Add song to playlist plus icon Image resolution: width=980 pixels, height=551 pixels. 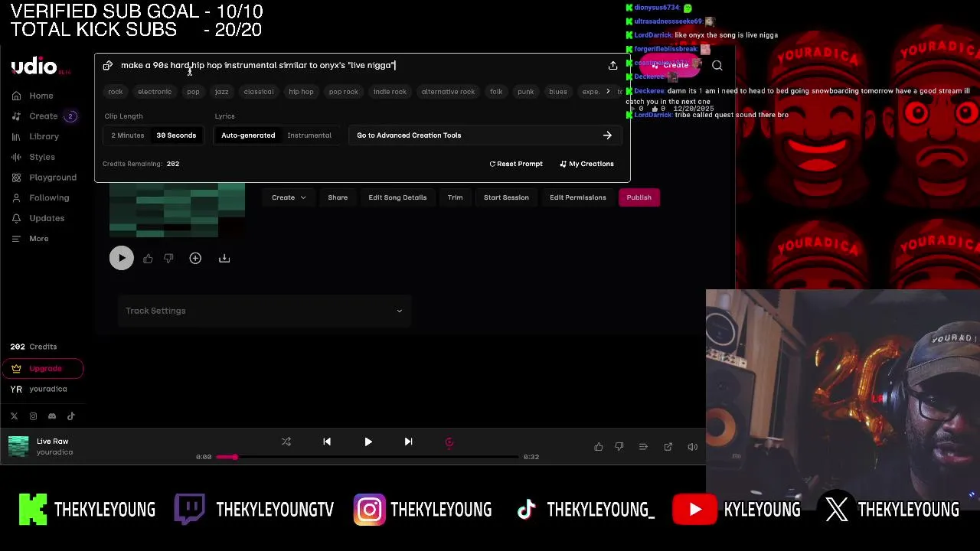click(x=195, y=259)
